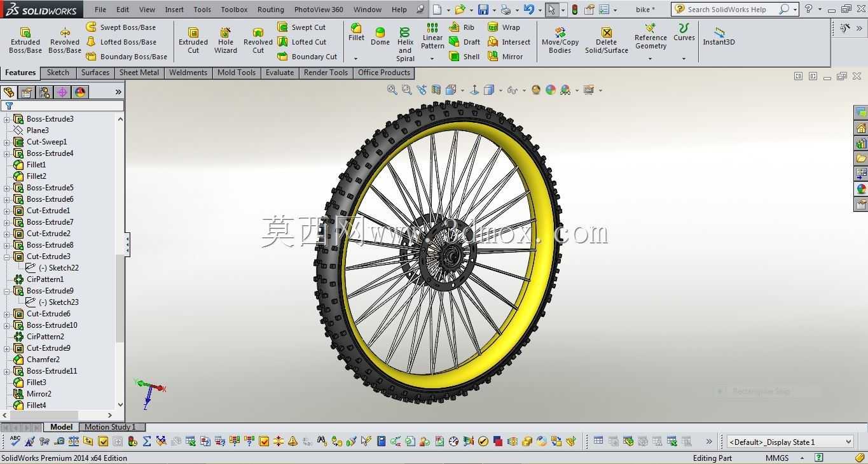Collapse the Boss-Extrude9 tree node
Image resolution: width=868 pixels, height=464 pixels.
pos(7,291)
